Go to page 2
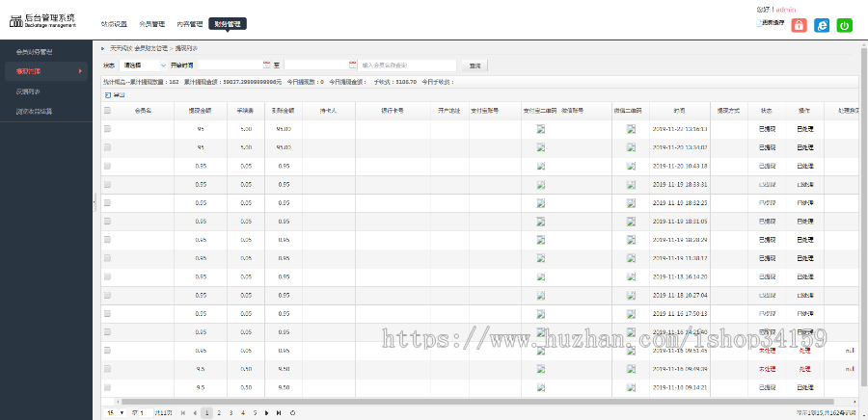868x420 pixels. 219,413
